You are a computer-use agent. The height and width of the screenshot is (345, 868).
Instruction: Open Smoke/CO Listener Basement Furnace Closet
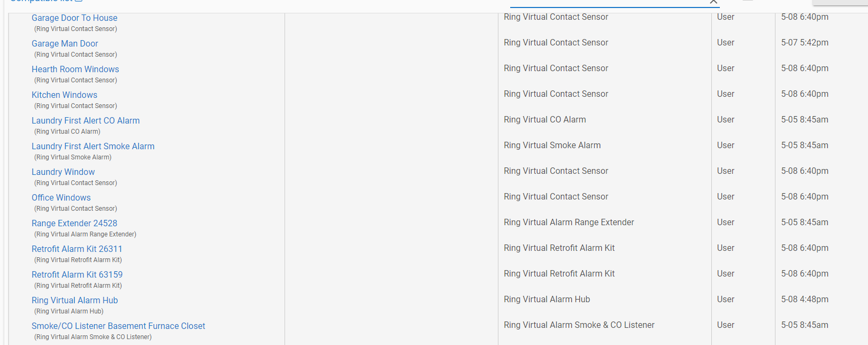coord(118,326)
